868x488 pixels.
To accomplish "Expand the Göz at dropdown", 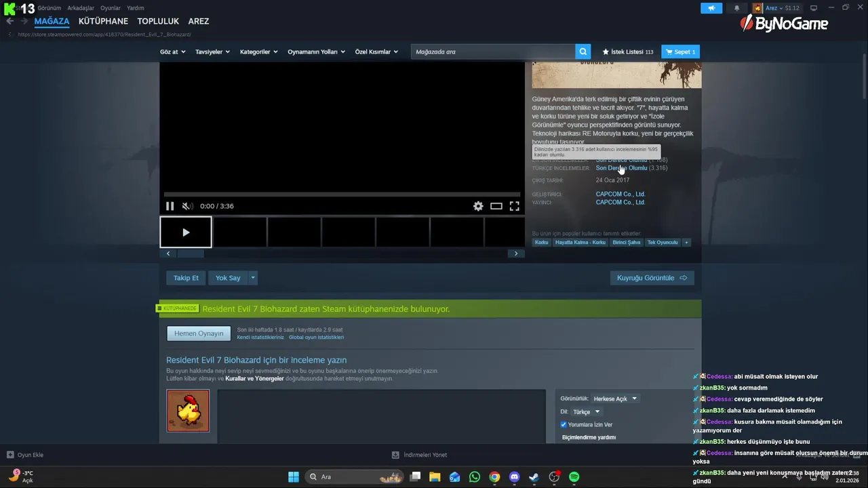I will (172, 52).
